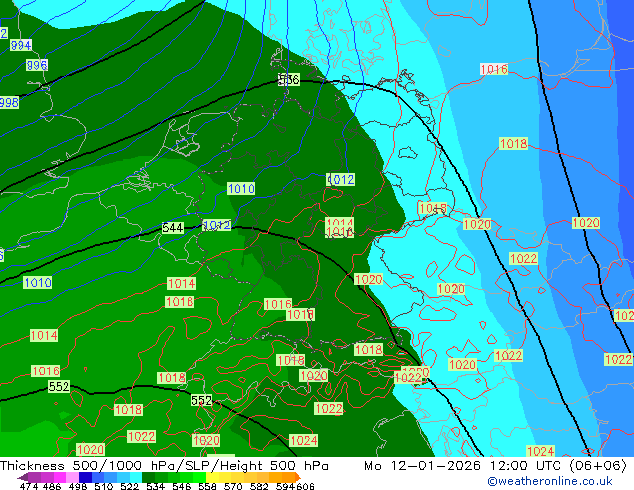This screenshot has height=490, width=634.
Task: Click the 474 legend value
Action: 29,486
